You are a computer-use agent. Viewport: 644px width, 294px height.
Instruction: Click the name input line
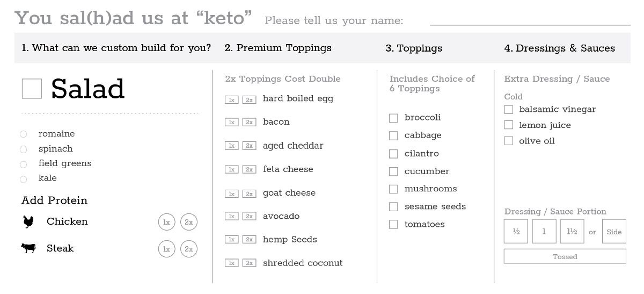(x=530, y=20)
